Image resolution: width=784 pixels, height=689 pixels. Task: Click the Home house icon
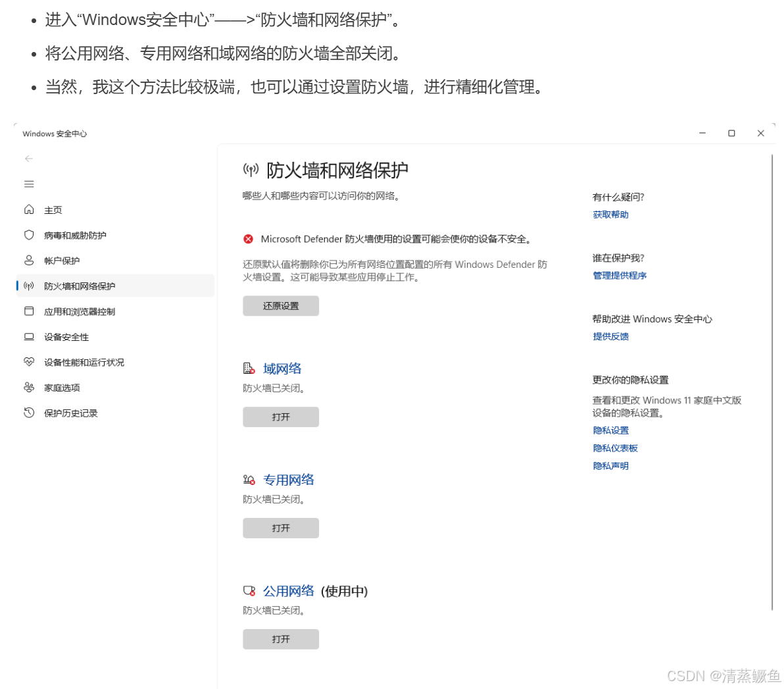(29, 209)
